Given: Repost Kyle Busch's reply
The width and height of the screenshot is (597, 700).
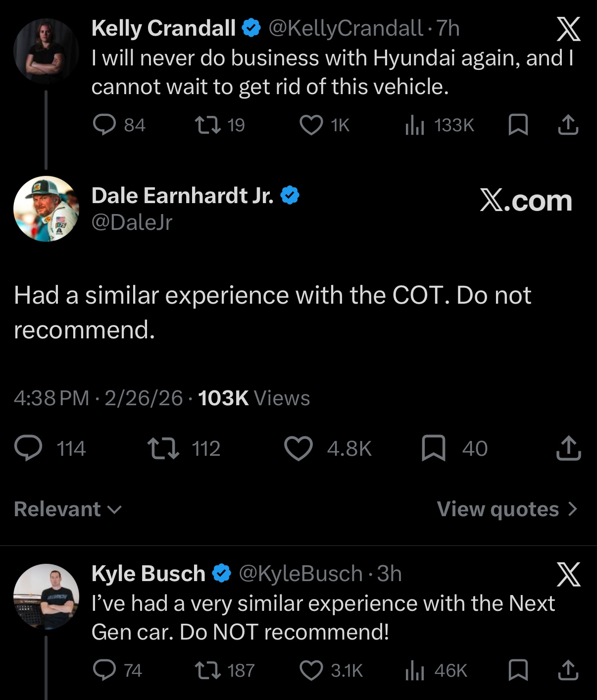Looking at the screenshot, I should tap(208, 671).
